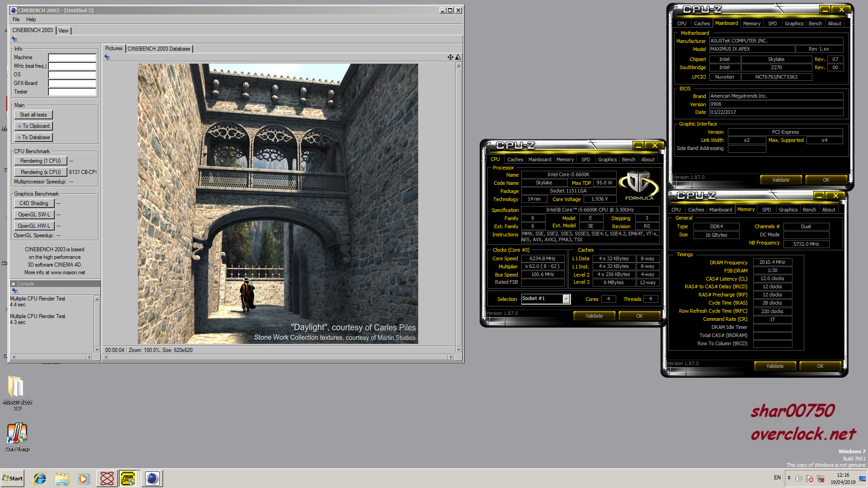Open CPU tab in CPU-Z Memory window
The width and height of the screenshot is (868, 488).
(x=676, y=210)
